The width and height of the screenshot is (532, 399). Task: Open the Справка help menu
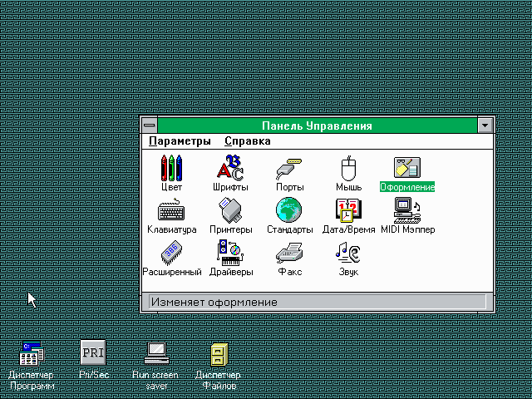[248, 141]
